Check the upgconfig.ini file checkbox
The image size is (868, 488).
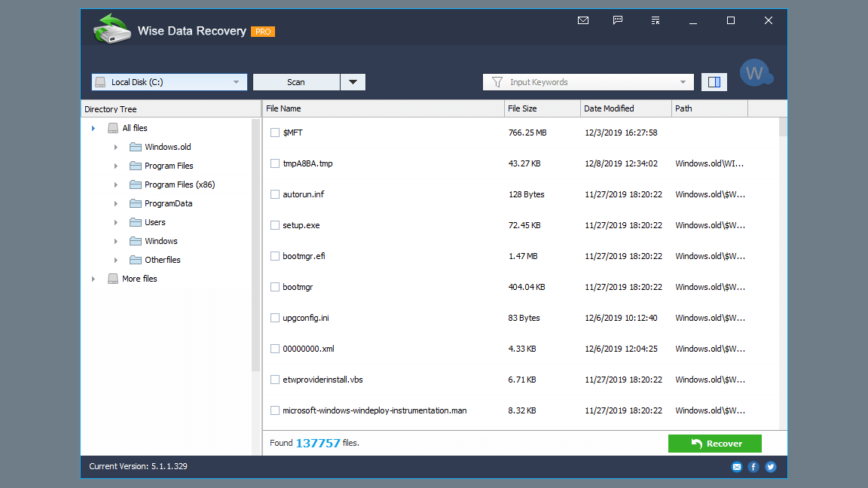(274, 318)
